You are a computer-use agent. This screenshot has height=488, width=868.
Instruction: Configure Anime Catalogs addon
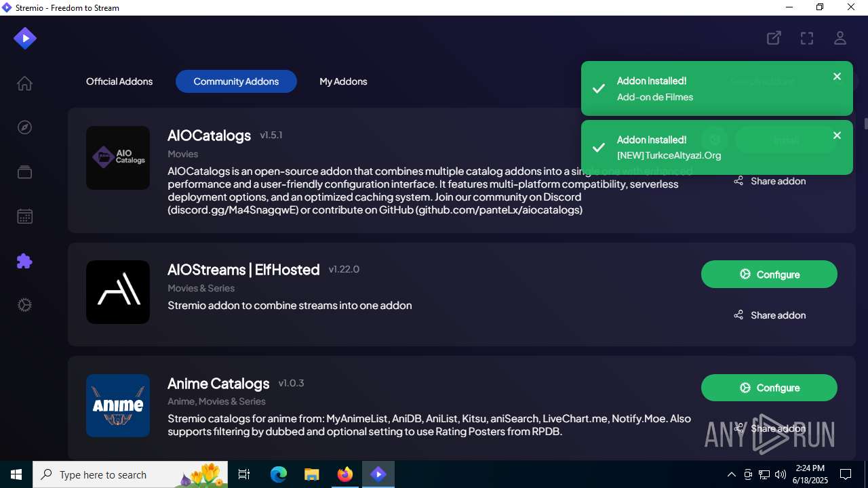click(x=769, y=388)
